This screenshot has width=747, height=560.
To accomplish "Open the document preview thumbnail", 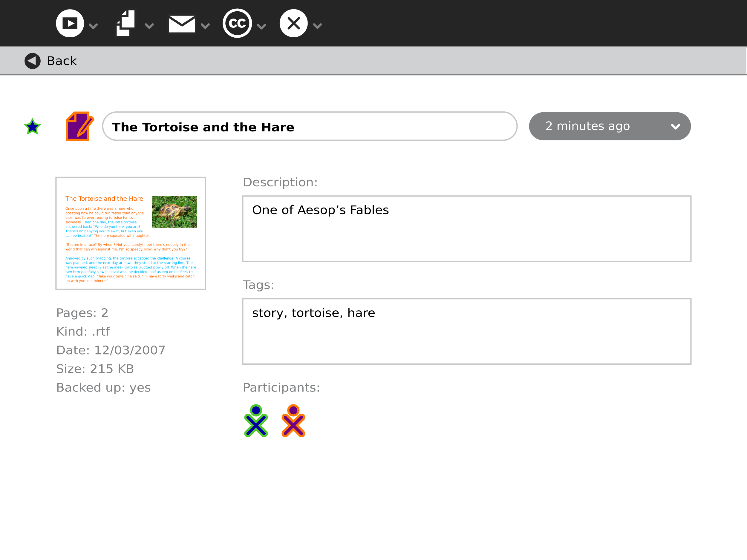I will (x=130, y=233).
